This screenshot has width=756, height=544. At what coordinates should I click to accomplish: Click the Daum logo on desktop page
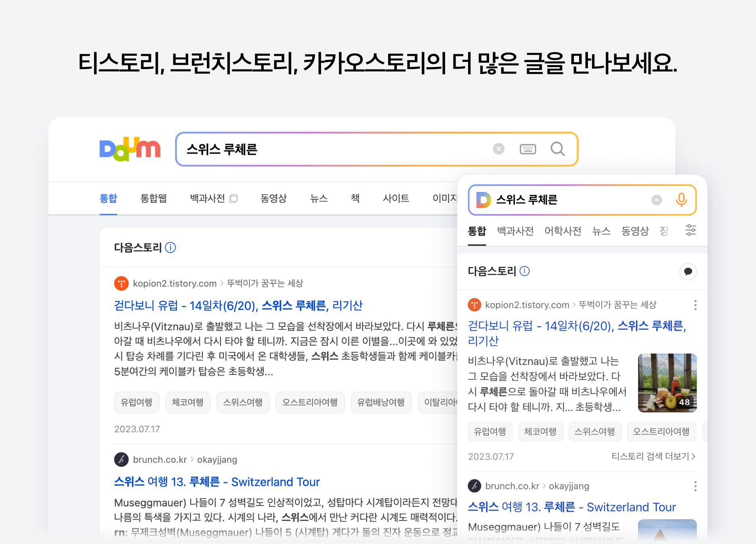tap(130, 149)
